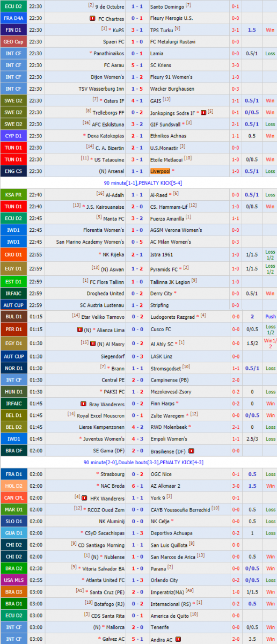Image resolution: width=277 pixels, height=644 pixels.
Task: Click the GUA D1 league badge
Action: (x=13, y=533)
